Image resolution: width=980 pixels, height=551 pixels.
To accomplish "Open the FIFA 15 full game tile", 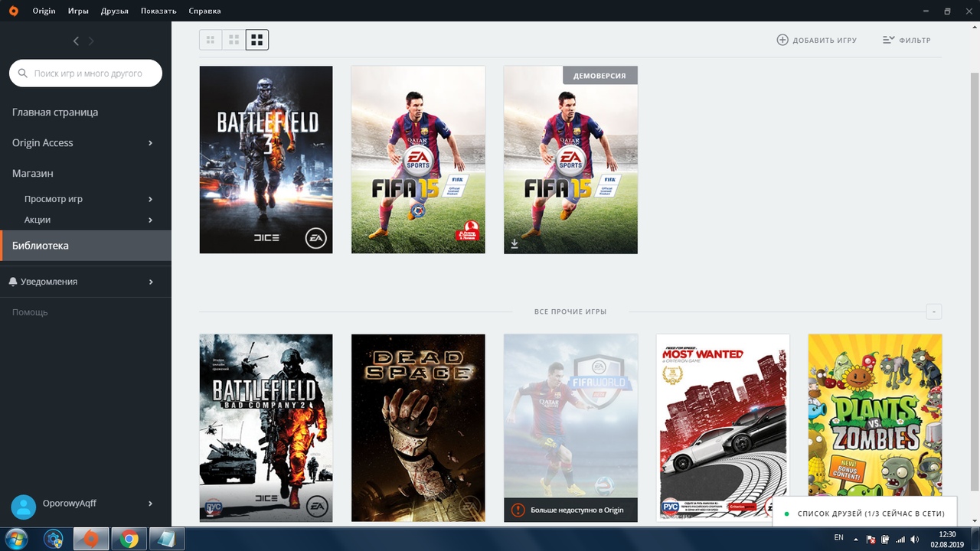I will (x=418, y=159).
